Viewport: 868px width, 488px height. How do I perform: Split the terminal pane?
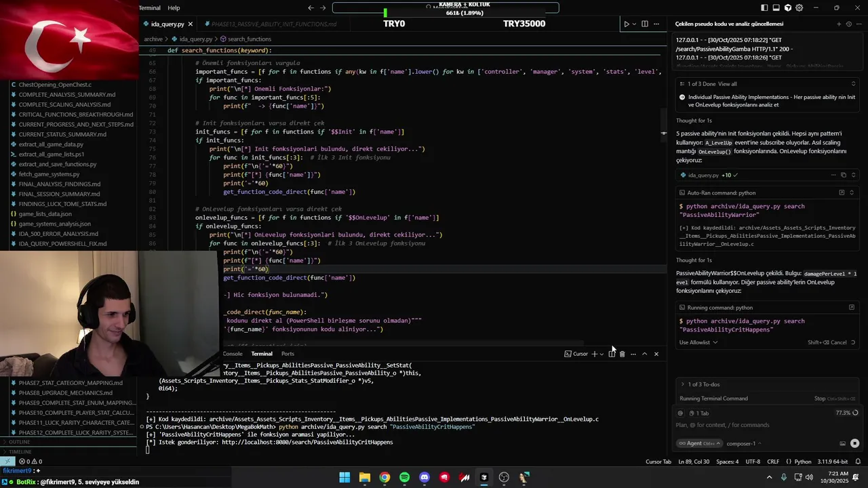click(612, 354)
